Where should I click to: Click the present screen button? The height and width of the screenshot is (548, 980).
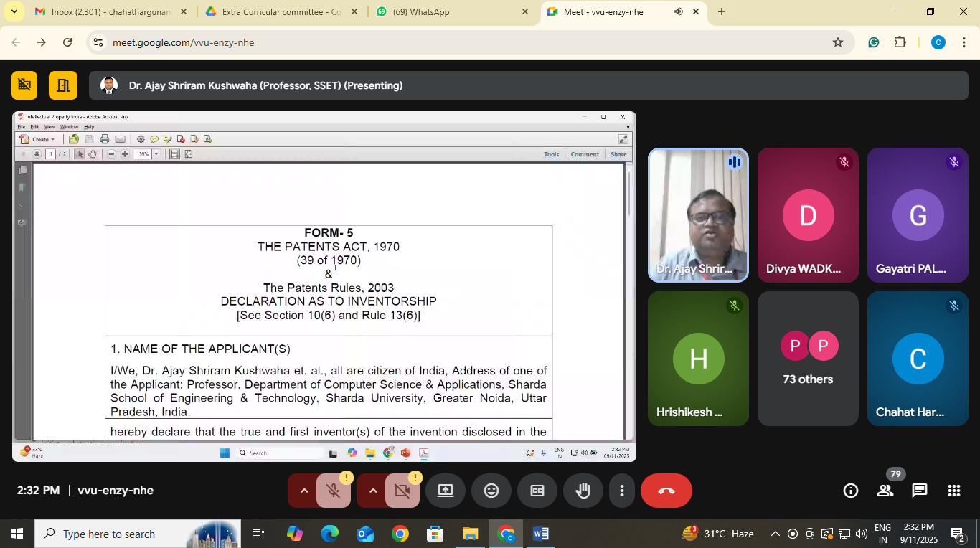(x=445, y=491)
